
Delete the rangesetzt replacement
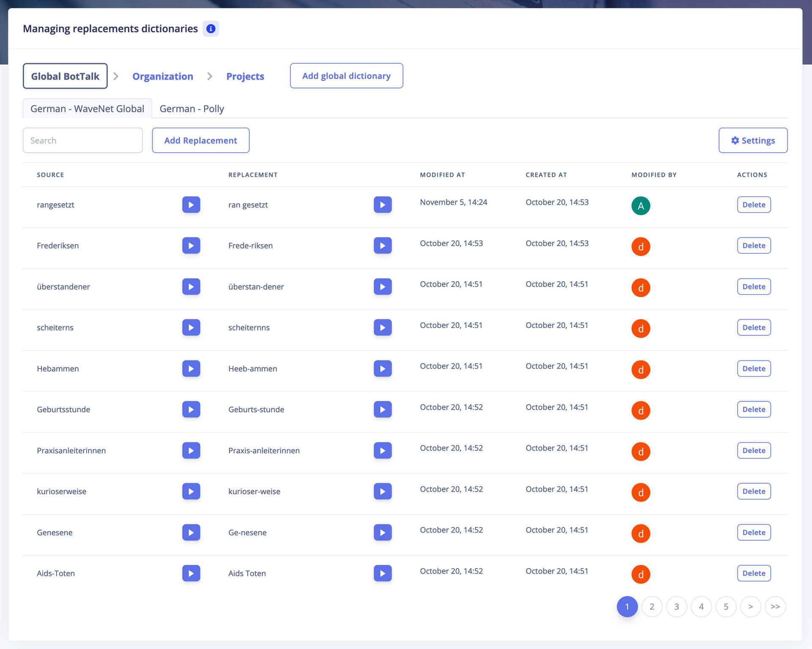click(x=754, y=205)
